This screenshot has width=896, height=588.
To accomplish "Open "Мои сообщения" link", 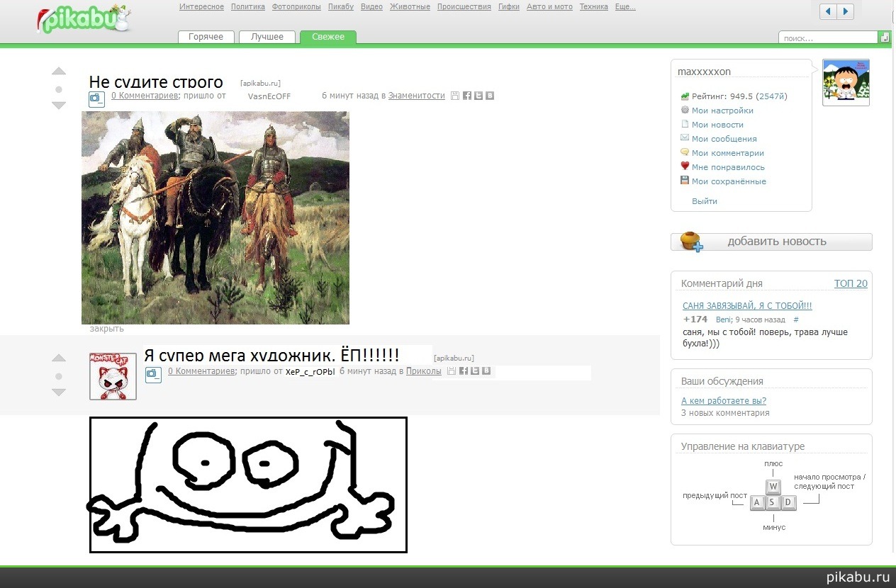I will coord(724,139).
